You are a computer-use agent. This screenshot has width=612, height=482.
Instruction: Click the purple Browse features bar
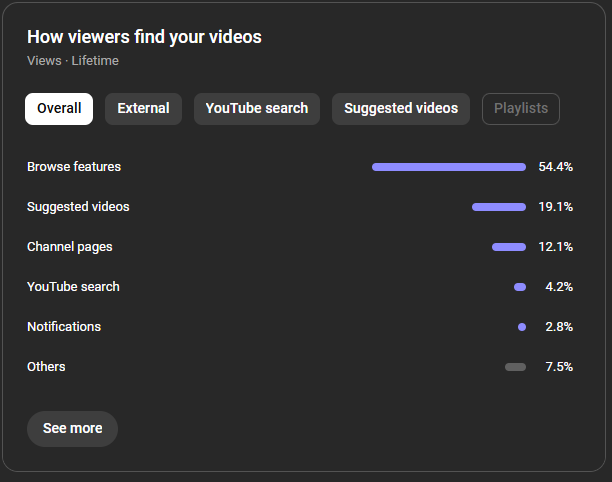click(449, 167)
